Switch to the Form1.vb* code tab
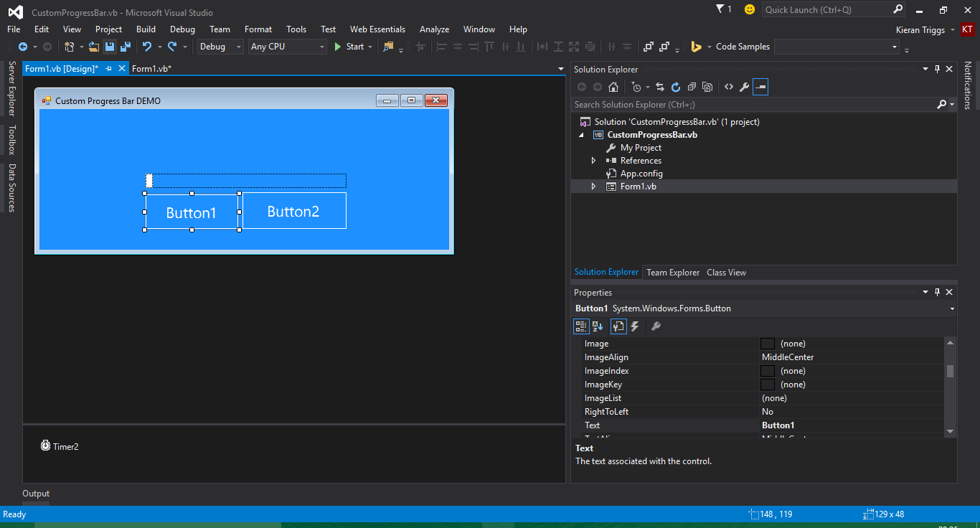The width and height of the screenshot is (980, 528). tap(151, 69)
